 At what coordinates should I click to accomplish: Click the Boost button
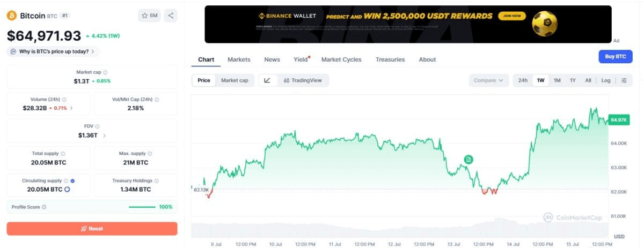pos(92,229)
